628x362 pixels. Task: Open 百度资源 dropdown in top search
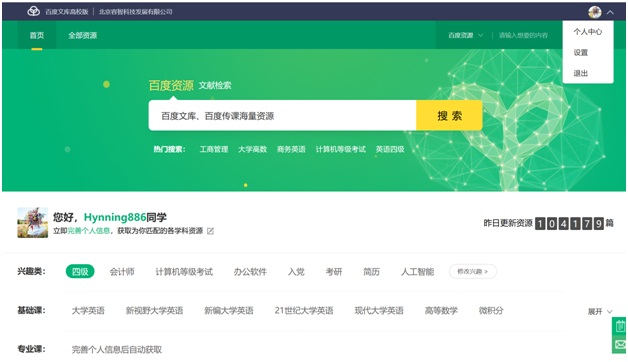point(465,35)
